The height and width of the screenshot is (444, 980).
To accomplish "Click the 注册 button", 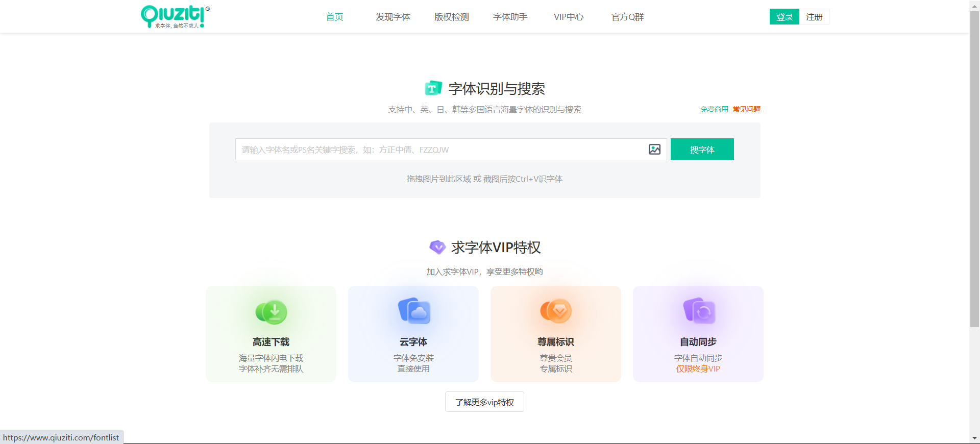I will click(814, 17).
